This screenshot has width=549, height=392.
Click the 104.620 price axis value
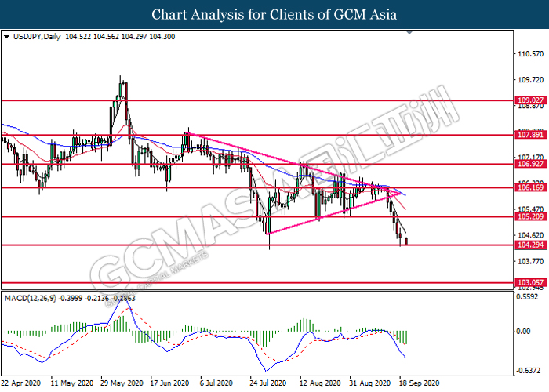coord(530,235)
